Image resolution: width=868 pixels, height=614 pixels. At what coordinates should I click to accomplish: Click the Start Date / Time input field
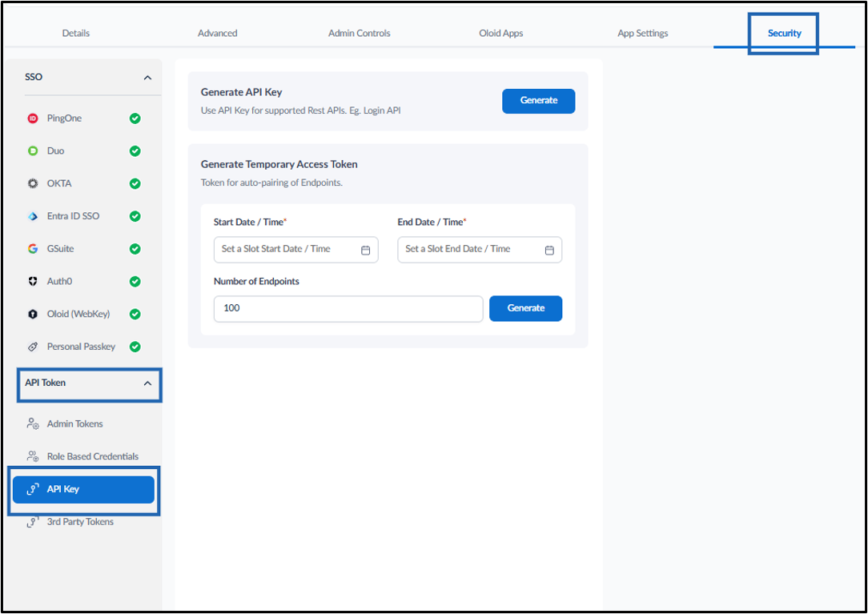click(x=296, y=250)
